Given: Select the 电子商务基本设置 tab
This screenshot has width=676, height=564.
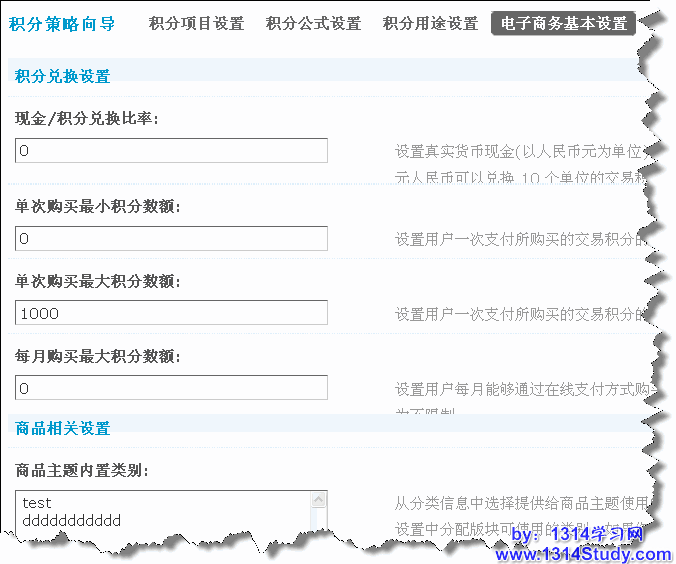Looking at the screenshot, I should 563,24.
